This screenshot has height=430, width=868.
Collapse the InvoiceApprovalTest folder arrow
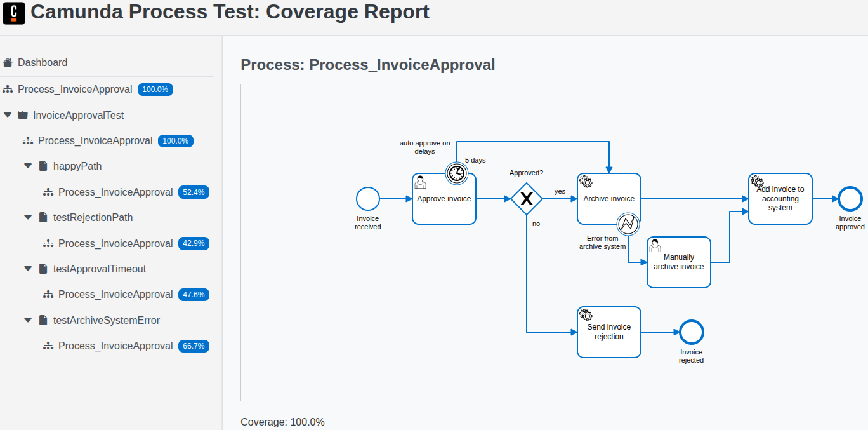8,115
